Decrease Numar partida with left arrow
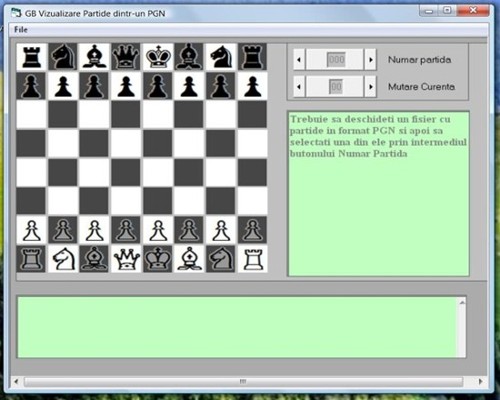The height and width of the screenshot is (400, 500). (x=299, y=60)
